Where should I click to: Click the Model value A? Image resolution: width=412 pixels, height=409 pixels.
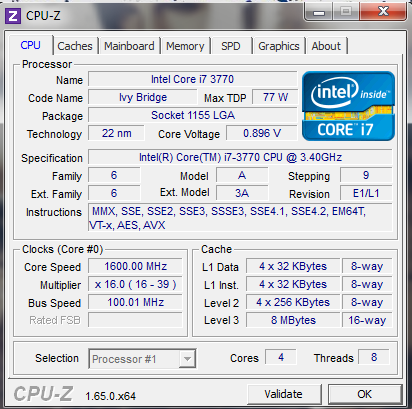pos(242,175)
